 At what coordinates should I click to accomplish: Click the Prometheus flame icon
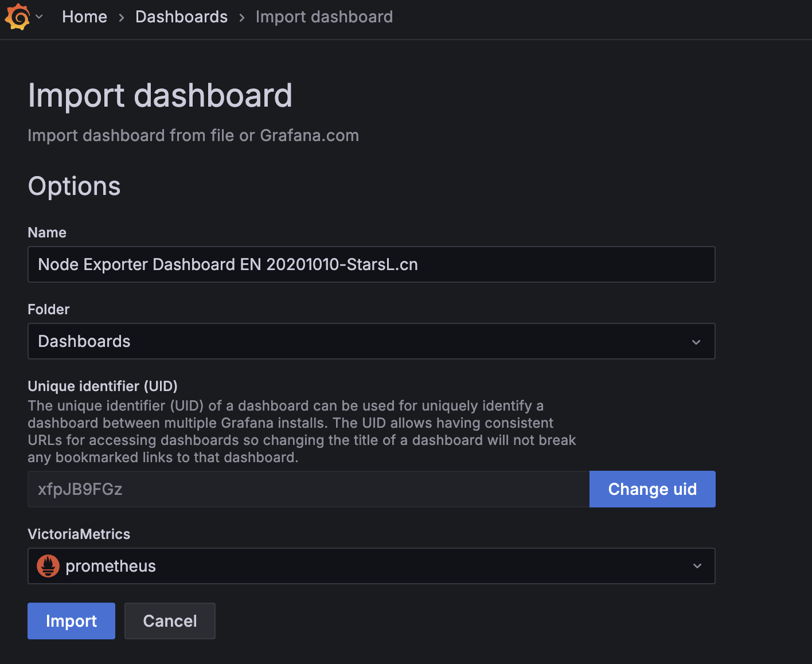(48, 566)
